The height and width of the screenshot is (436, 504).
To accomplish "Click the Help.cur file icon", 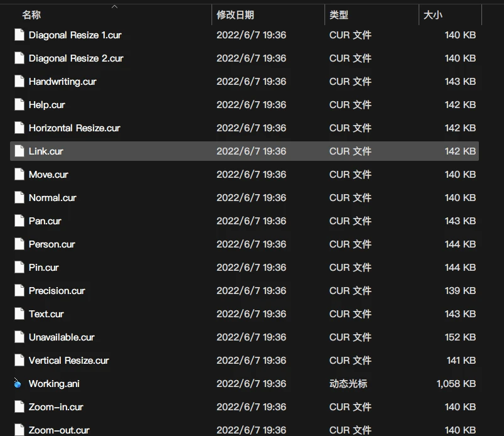I will (x=19, y=104).
